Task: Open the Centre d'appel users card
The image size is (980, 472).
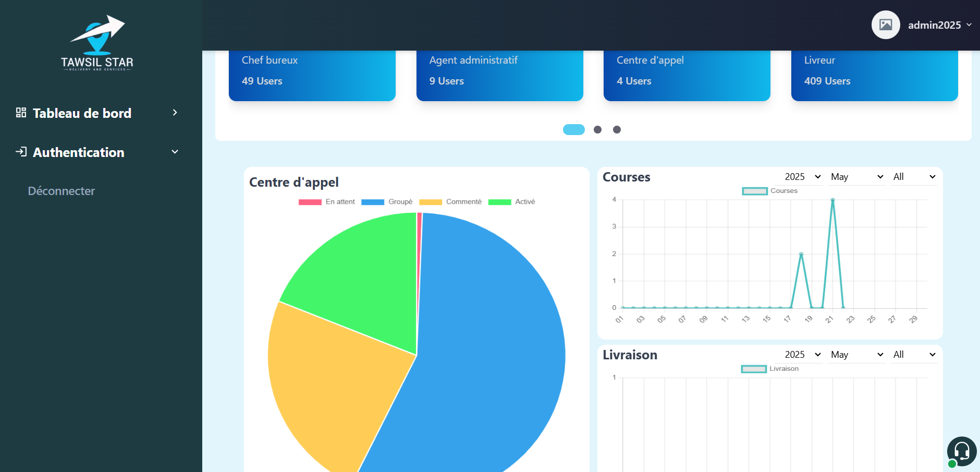Action: 687,76
